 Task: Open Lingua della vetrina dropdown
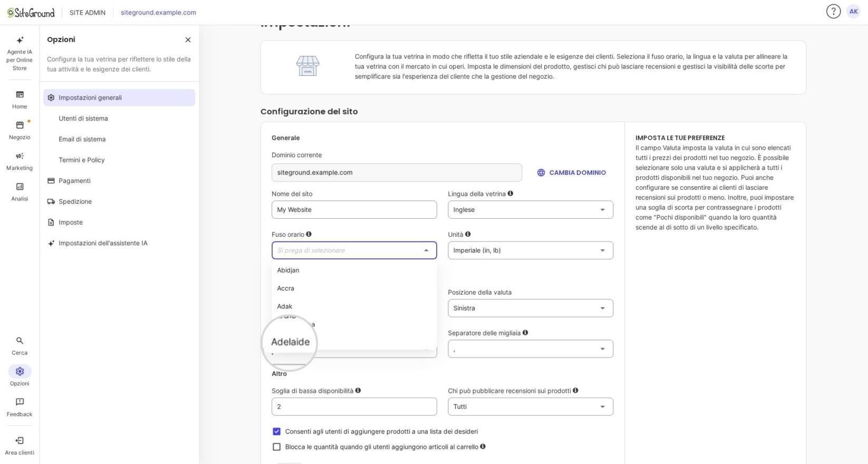[531, 210]
